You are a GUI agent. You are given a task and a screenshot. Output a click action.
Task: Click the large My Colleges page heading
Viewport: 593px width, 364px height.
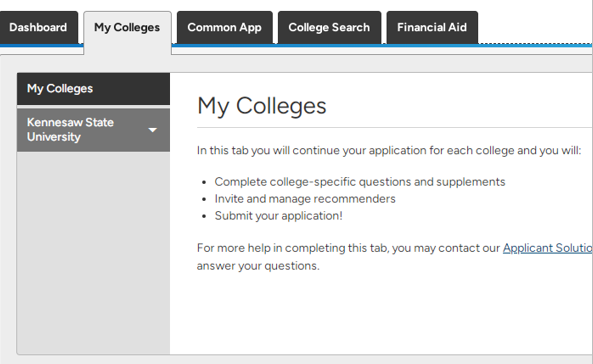262,106
